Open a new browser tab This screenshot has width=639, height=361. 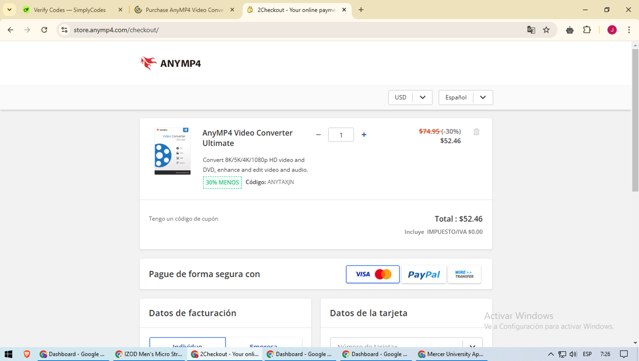pyautogui.click(x=361, y=10)
